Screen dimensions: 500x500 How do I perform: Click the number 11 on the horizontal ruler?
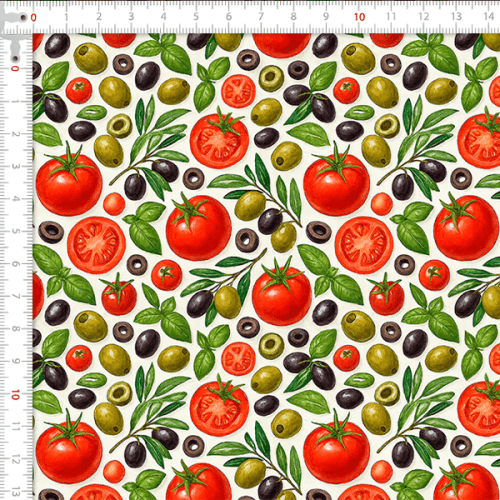pyautogui.click(x=391, y=16)
